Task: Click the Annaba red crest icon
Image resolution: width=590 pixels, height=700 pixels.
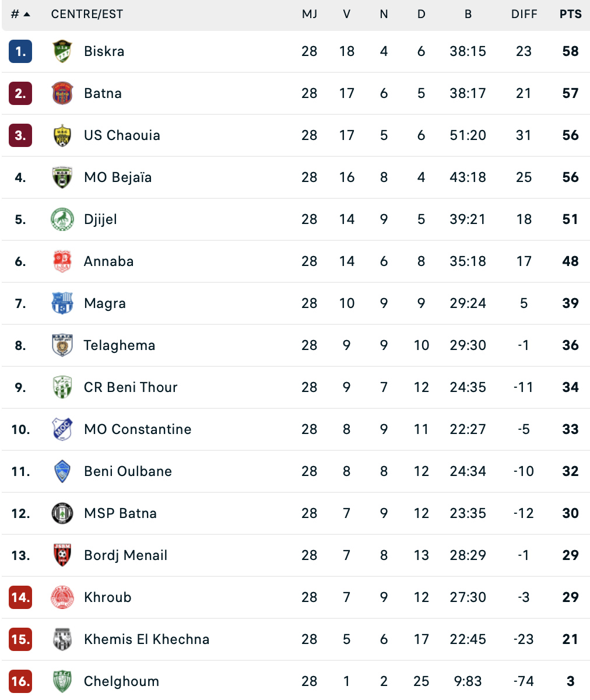Action: coord(62,261)
